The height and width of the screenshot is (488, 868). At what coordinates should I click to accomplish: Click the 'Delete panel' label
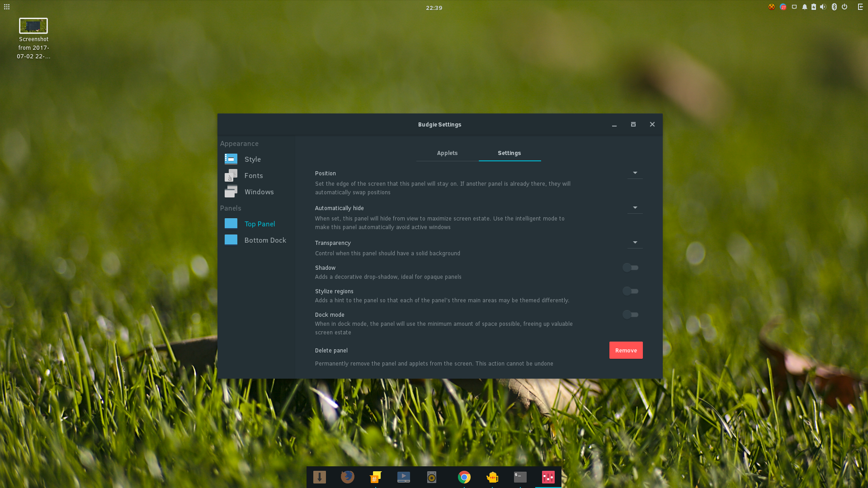click(331, 351)
